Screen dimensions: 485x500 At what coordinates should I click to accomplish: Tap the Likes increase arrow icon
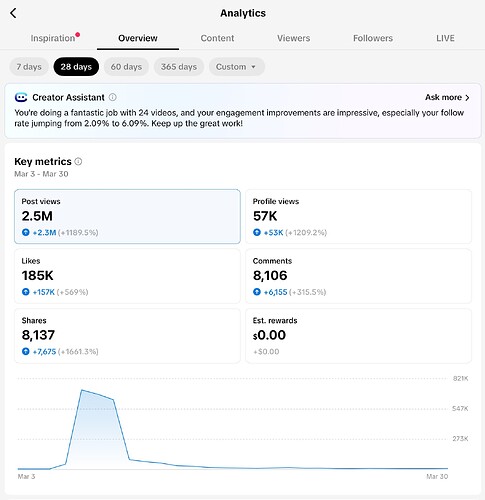[x=26, y=292]
